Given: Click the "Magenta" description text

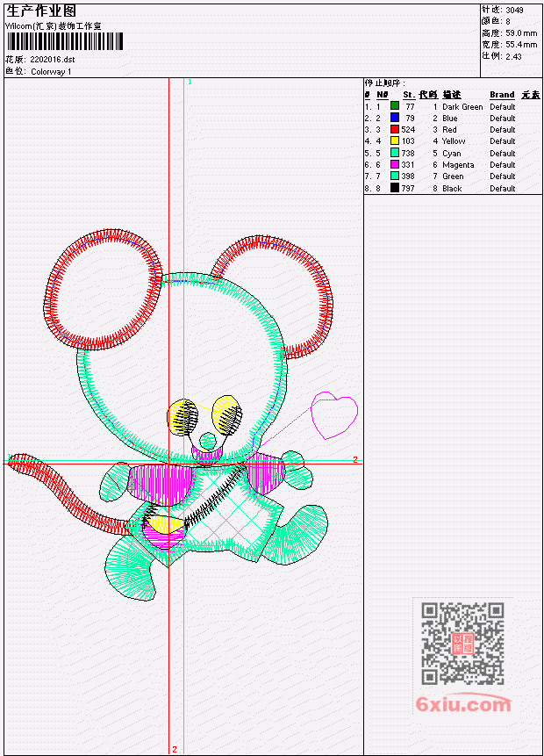Looking at the screenshot, I should pos(458,165).
